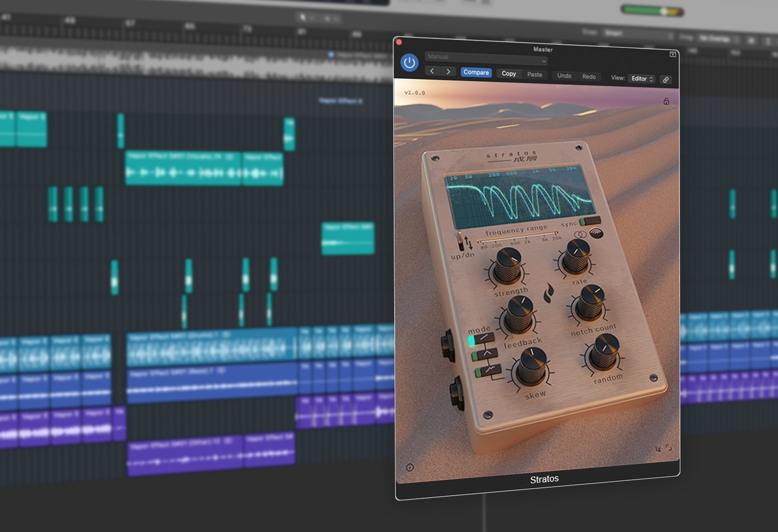Viewport: 778px width, 532px height.
Task: Click the overlapping circles icon
Action: click(x=580, y=235)
